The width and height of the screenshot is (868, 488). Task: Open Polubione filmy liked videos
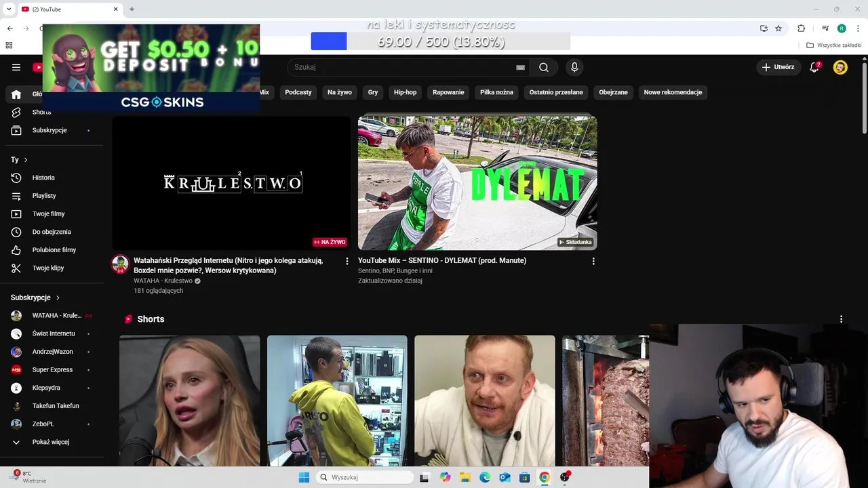pos(54,250)
